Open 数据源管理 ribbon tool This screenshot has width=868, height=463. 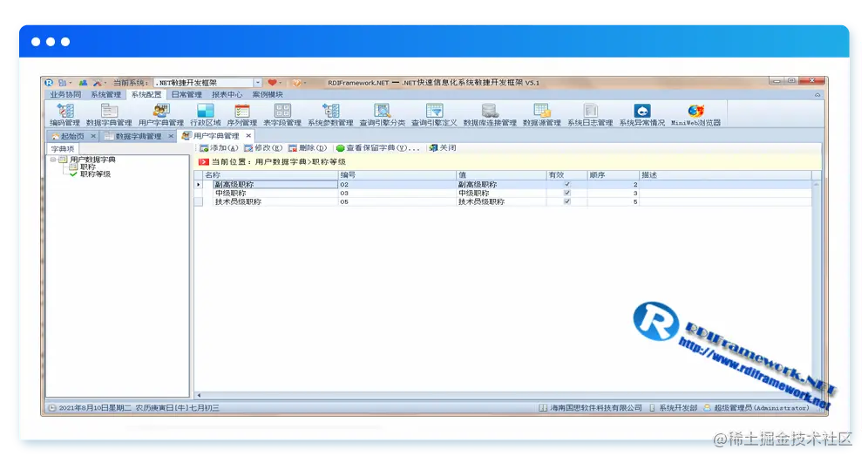(x=542, y=114)
